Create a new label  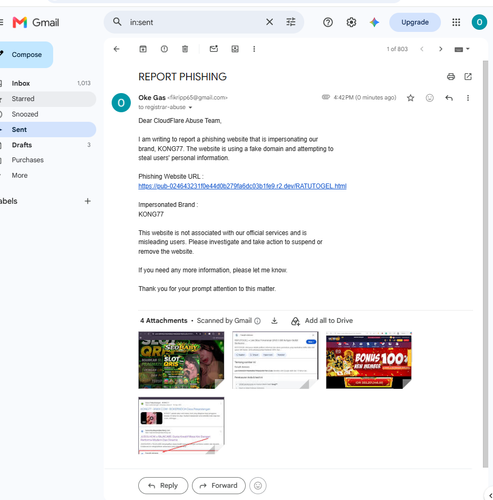(87, 201)
